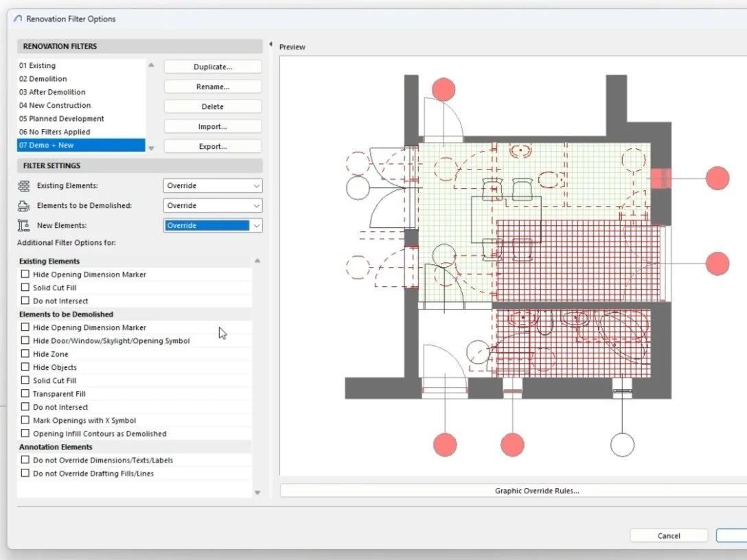Click the Elements to be Demolished section header
The width and height of the screenshot is (747, 560).
135,314
